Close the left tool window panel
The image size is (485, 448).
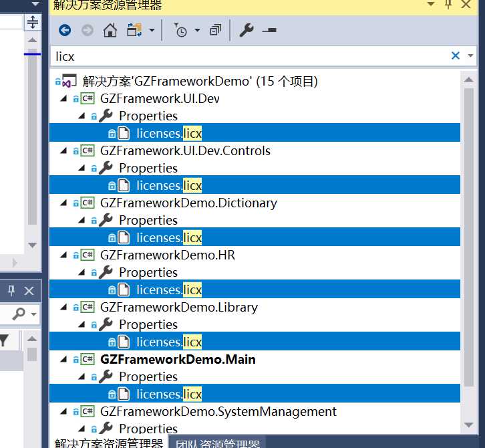point(29,291)
